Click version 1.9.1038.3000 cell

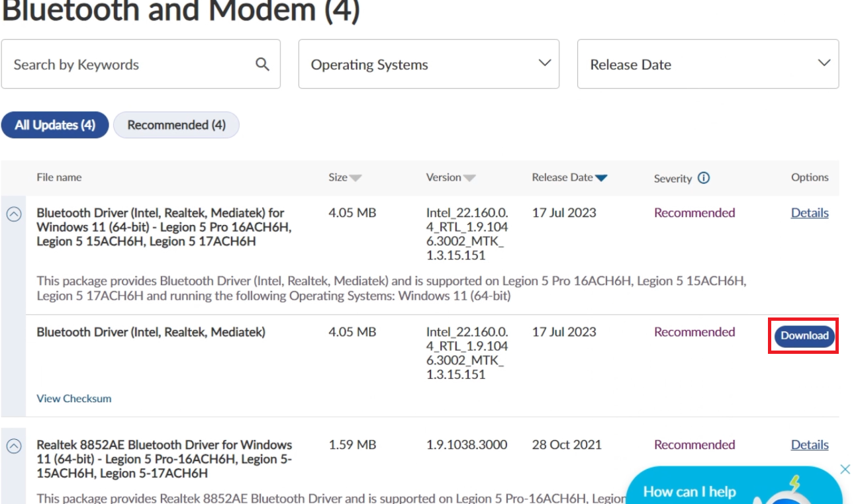pyautogui.click(x=467, y=444)
